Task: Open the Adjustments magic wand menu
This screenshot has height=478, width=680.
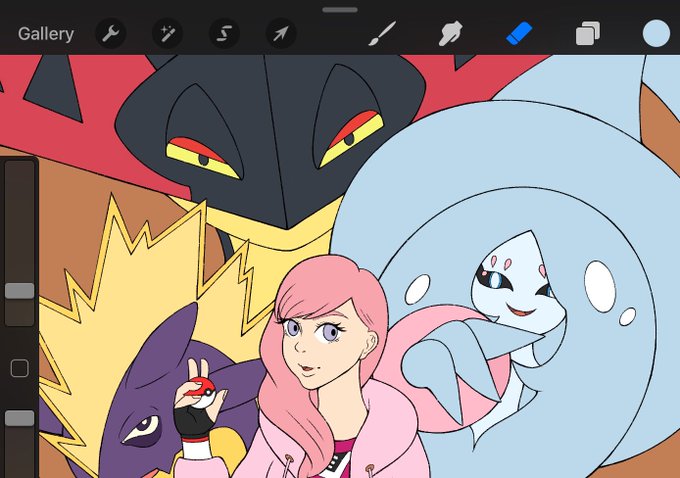Action: pos(167,33)
